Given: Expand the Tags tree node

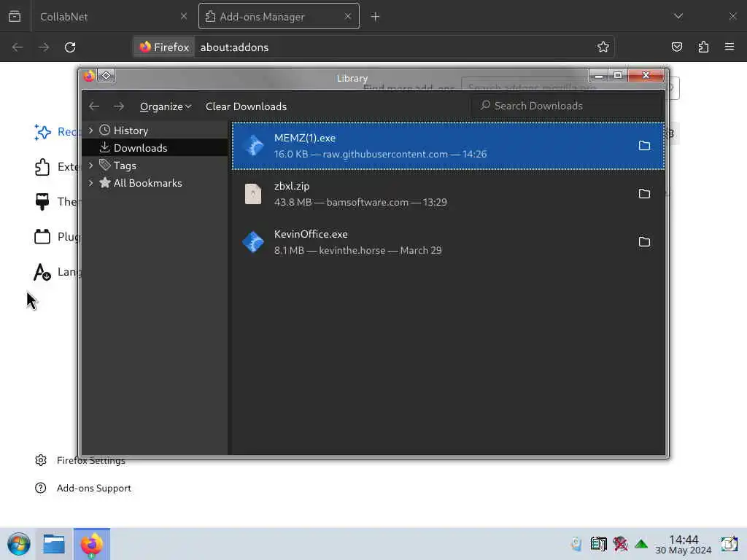Looking at the screenshot, I should 91,166.
